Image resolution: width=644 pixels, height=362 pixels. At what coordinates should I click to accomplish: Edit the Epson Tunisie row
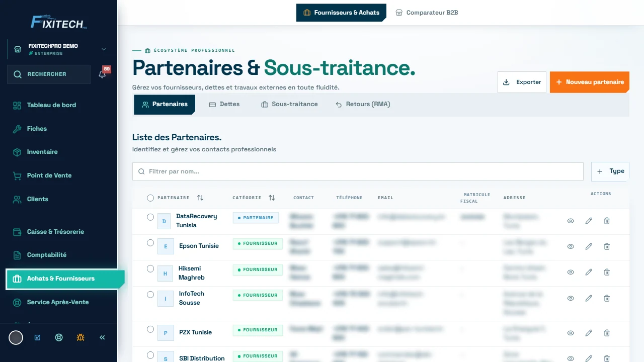pyautogui.click(x=589, y=246)
